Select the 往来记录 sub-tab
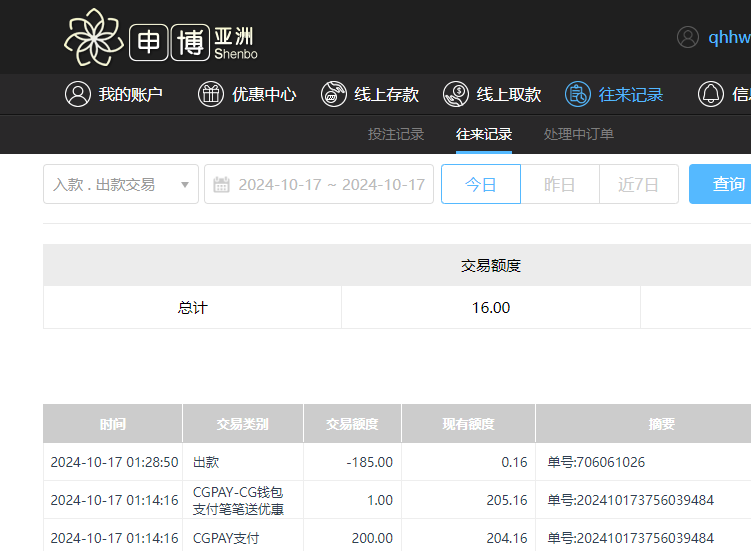 click(x=484, y=134)
